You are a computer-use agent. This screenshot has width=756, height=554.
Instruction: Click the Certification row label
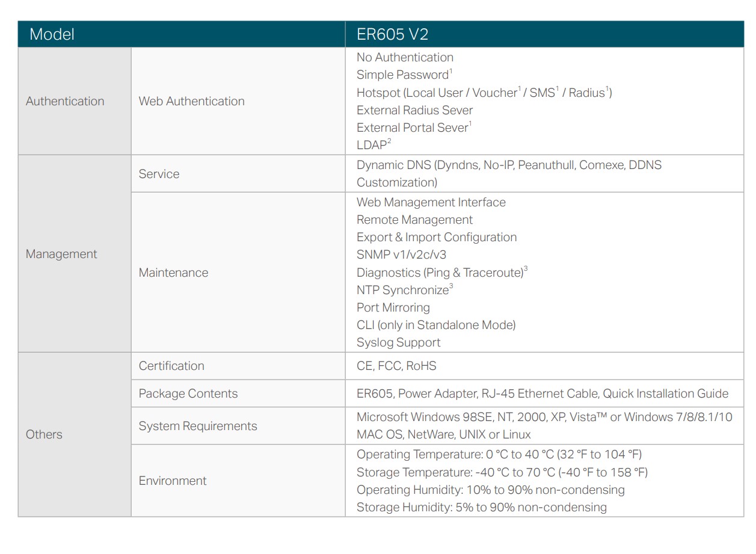coord(171,366)
